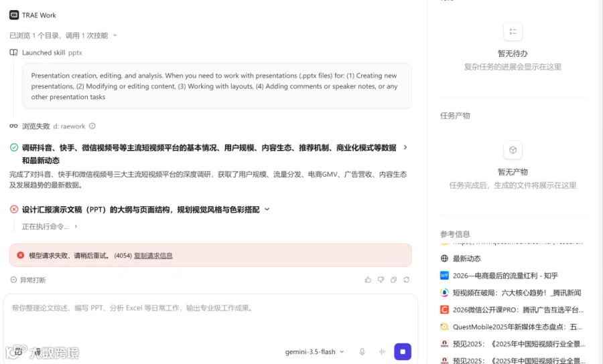Image resolution: width=603 pixels, height=364 pixels.
Task: Click the microphone voice input icon
Action: (x=362, y=352)
